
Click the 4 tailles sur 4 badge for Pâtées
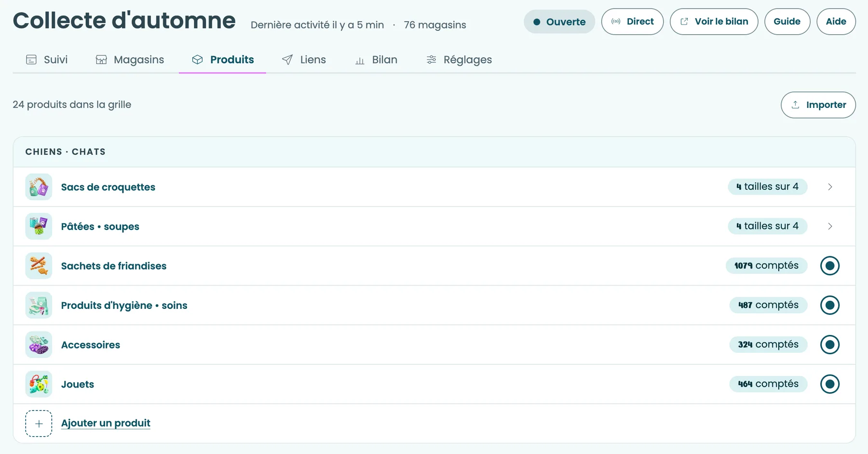767,226
